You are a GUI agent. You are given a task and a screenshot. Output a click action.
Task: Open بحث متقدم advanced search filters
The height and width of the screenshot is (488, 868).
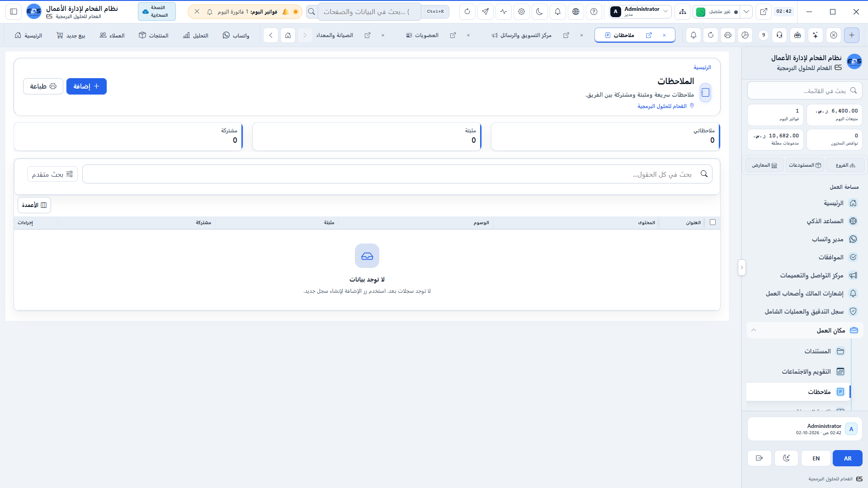pos(52,174)
